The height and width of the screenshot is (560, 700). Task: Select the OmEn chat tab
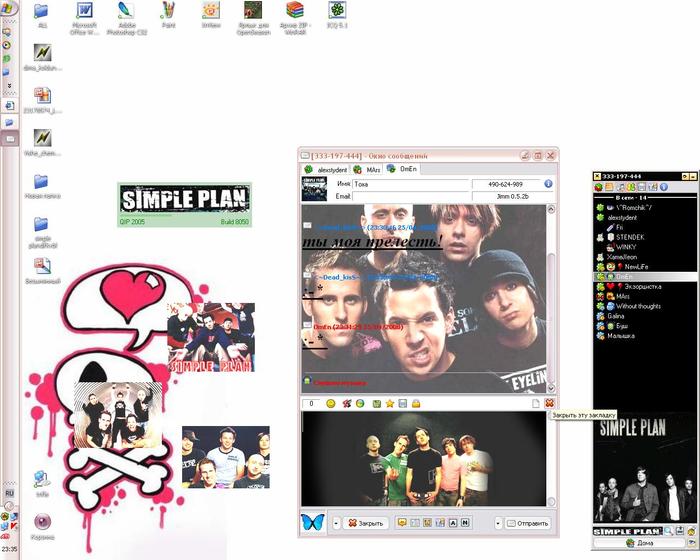click(x=402, y=169)
